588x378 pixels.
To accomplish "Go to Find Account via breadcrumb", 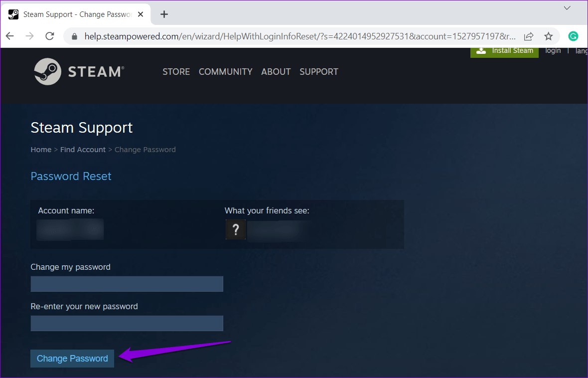I will [83, 149].
